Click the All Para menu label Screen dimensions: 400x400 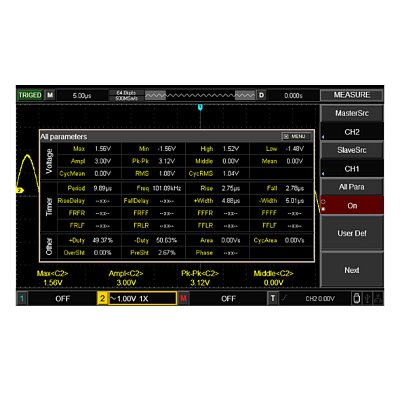pyautogui.click(x=352, y=187)
